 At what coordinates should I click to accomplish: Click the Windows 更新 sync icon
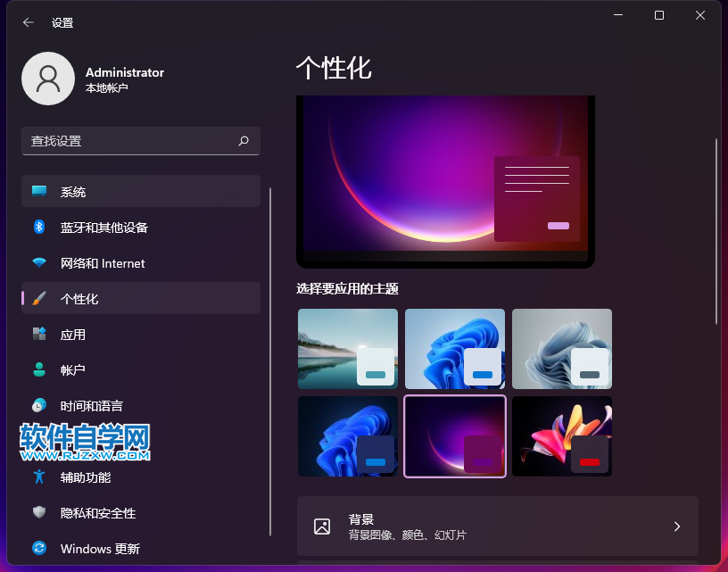coord(39,548)
